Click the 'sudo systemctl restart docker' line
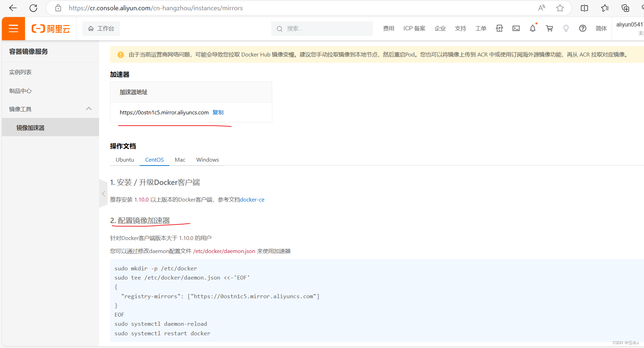 [162, 334]
